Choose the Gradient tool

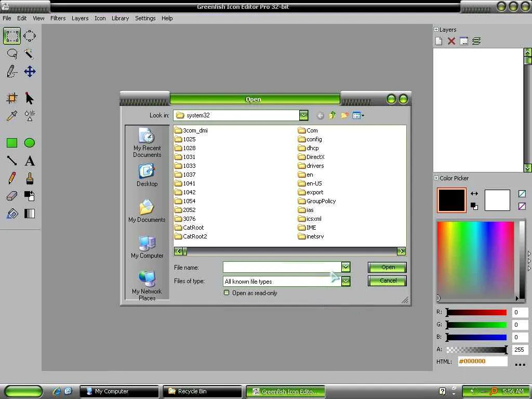pos(30,214)
